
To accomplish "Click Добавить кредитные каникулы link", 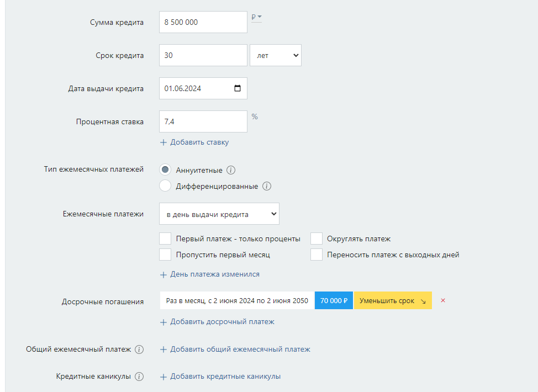I will [225, 377].
